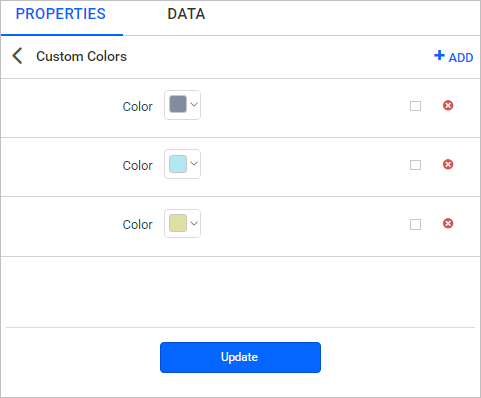Click the Color label in the first row
This screenshot has width=481, height=398.
pos(138,107)
